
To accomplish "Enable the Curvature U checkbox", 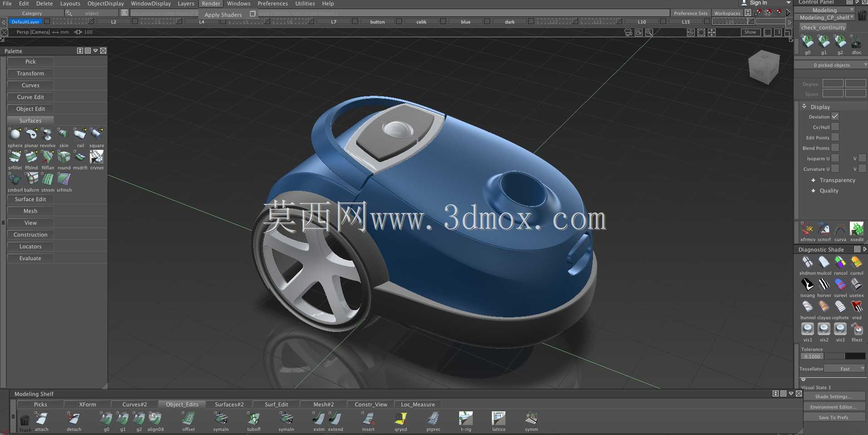I will pyautogui.click(x=835, y=169).
